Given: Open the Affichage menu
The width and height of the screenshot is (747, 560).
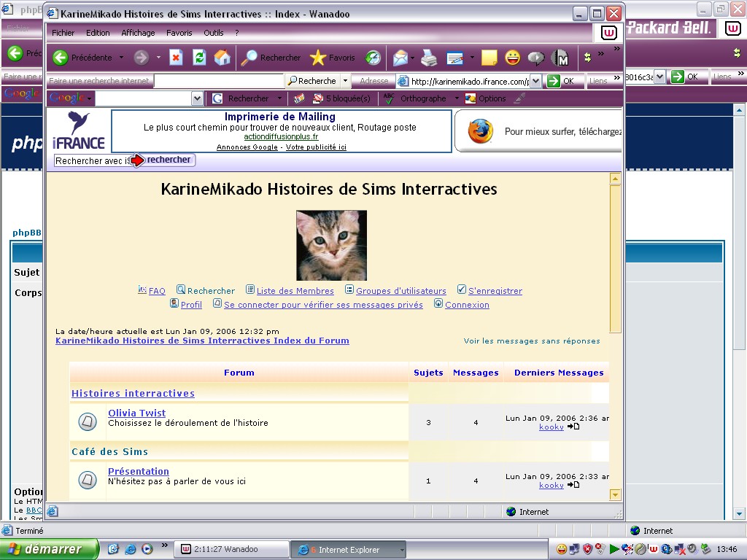Looking at the screenshot, I should click(x=138, y=33).
